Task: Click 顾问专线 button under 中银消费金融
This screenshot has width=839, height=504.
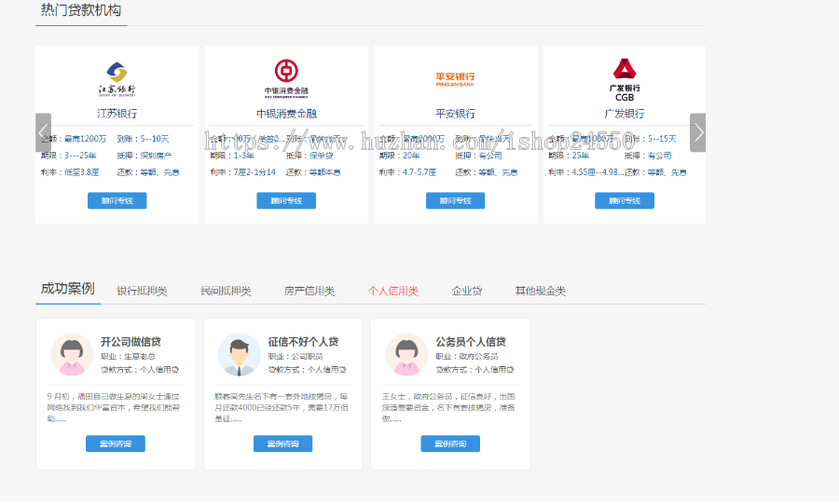Action: (286, 201)
